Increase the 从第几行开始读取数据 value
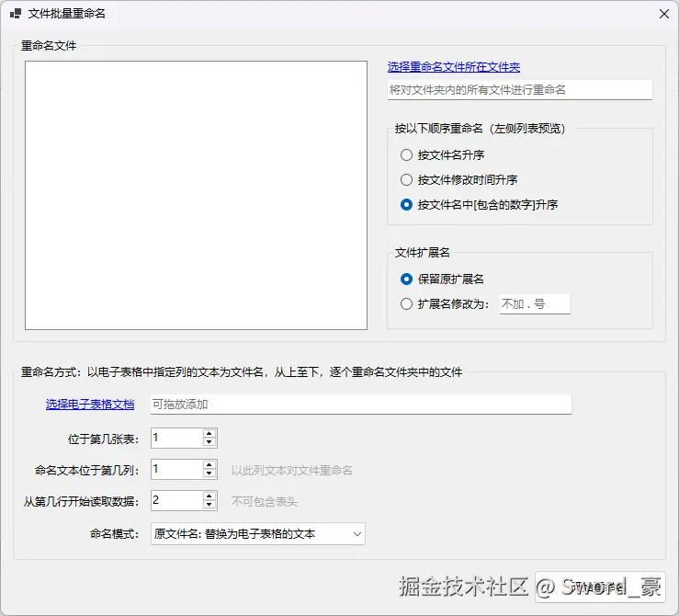The image size is (679, 616). [x=209, y=496]
